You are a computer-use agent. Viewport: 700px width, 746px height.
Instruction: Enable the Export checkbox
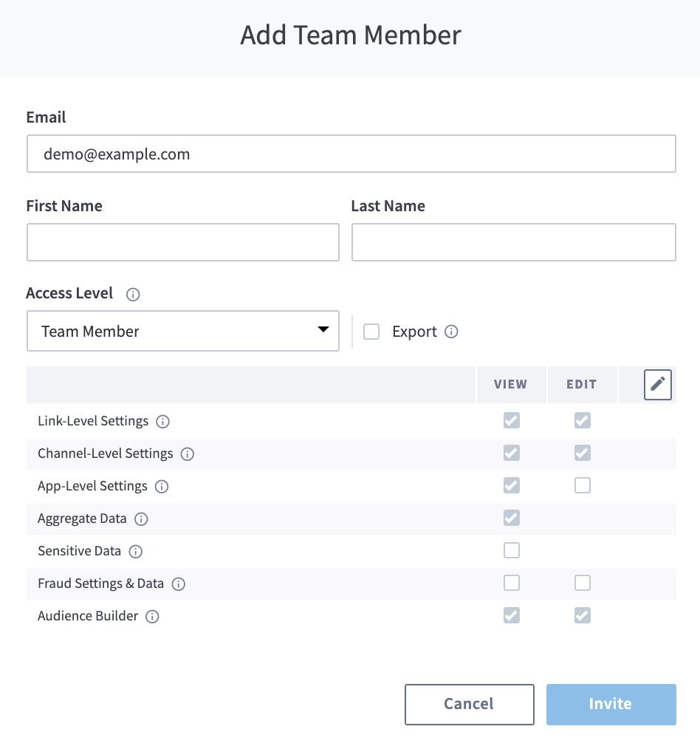tap(371, 332)
